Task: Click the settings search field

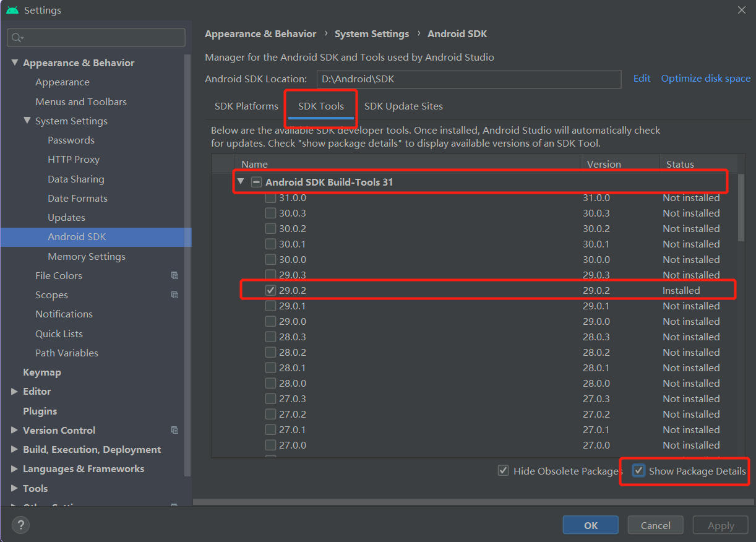Action: (x=96, y=38)
